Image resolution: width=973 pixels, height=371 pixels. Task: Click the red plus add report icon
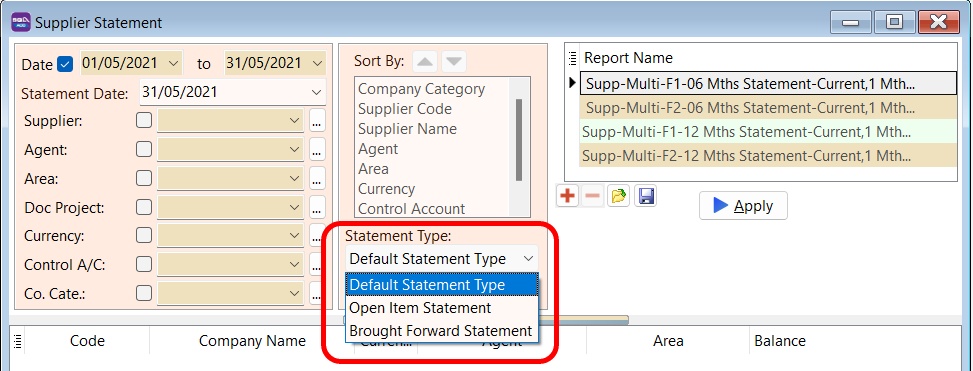(567, 197)
